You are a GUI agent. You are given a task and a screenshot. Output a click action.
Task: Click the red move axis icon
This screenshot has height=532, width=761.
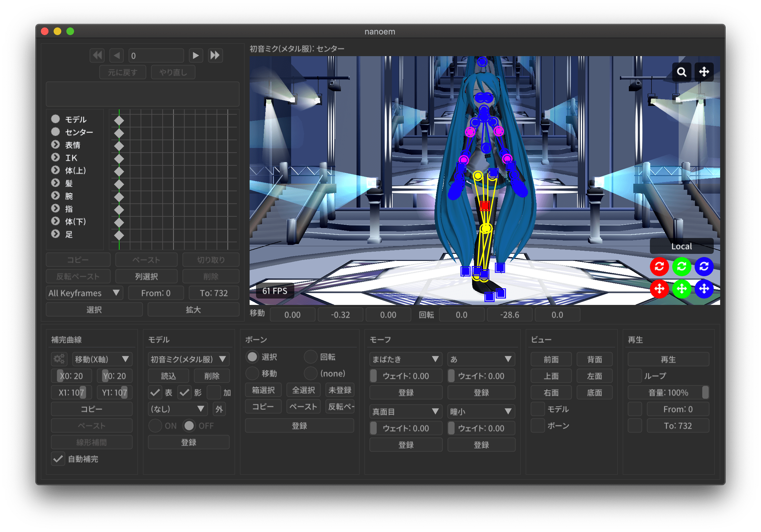point(659,289)
